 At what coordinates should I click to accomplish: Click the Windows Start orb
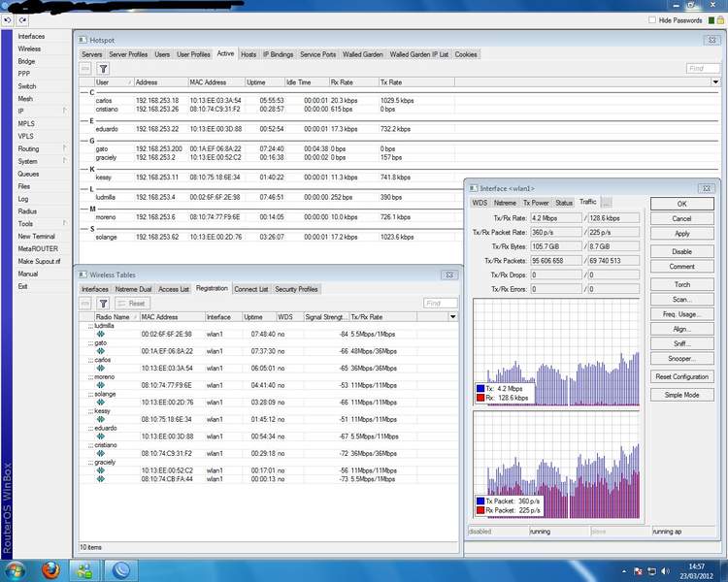pyautogui.click(x=15, y=570)
